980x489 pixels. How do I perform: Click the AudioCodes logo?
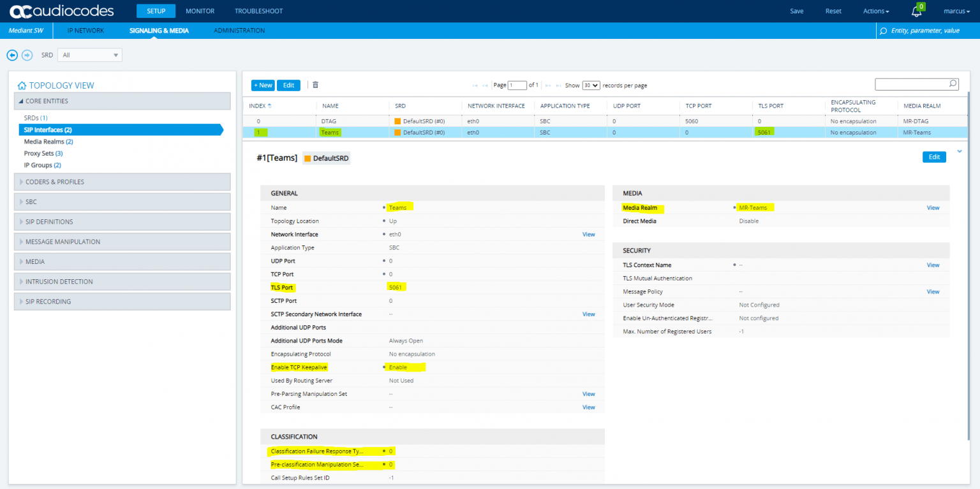click(61, 11)
